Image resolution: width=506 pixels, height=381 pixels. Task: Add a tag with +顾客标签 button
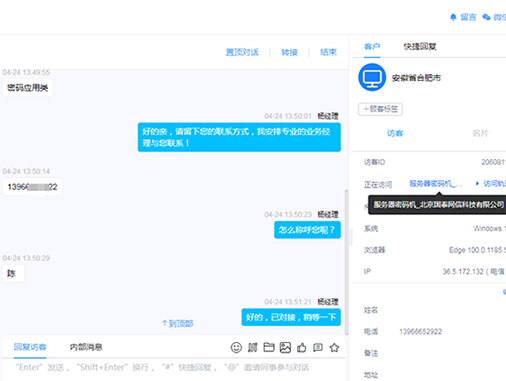pos(380,109)
